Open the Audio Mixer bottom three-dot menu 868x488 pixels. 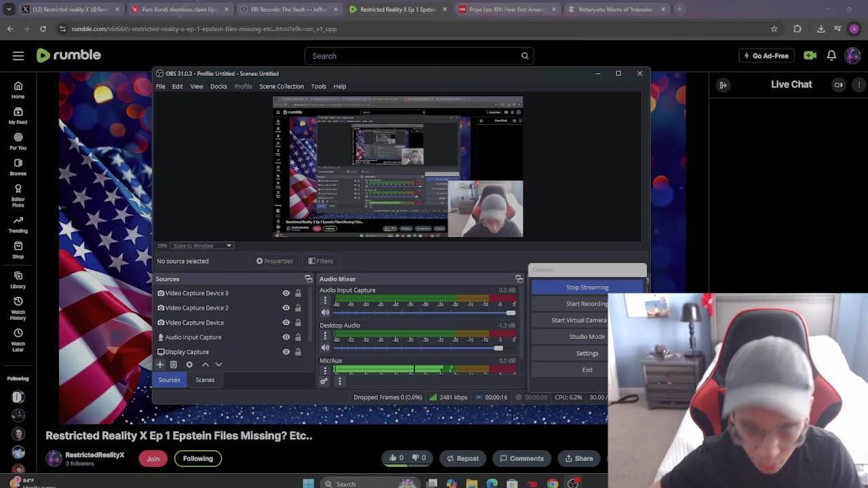pyautogui.click(x=340, y=381)
